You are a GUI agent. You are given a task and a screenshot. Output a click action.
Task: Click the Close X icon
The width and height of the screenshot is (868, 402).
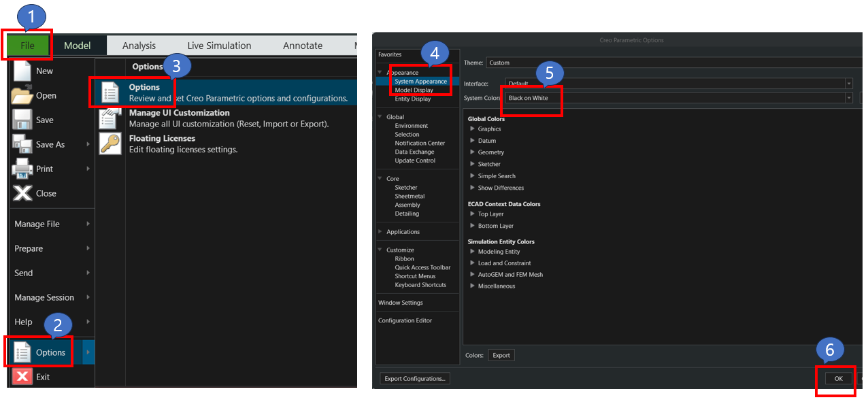pyautogui.click(x=22, y=193)
